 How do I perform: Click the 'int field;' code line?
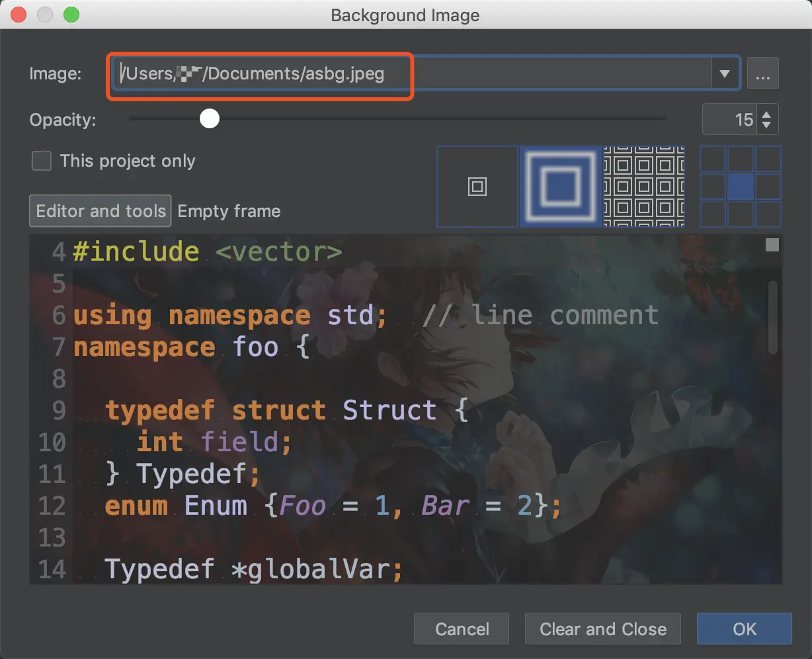[x=214, y=442]
